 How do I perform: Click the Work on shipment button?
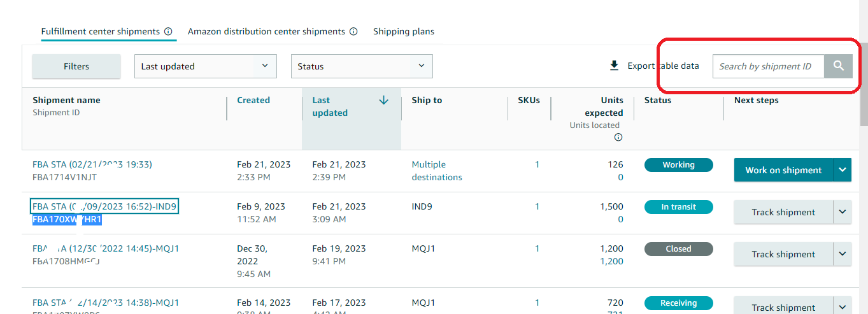[783, 170]
